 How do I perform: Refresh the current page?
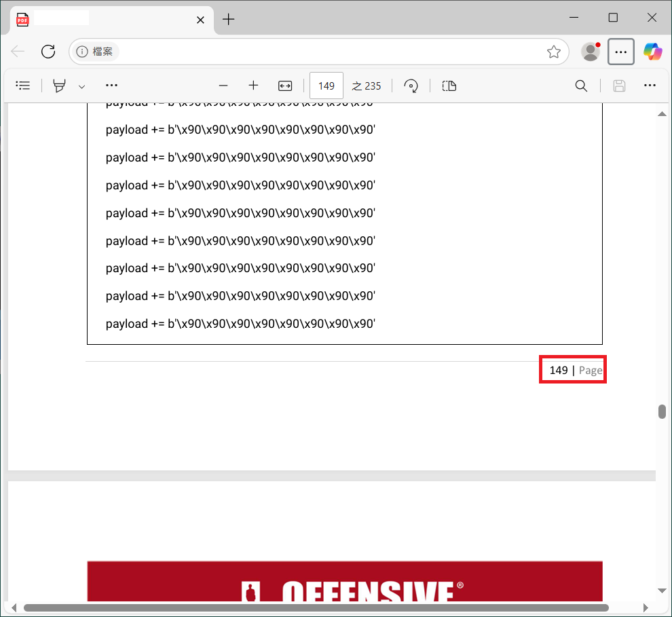click(48, 52)
